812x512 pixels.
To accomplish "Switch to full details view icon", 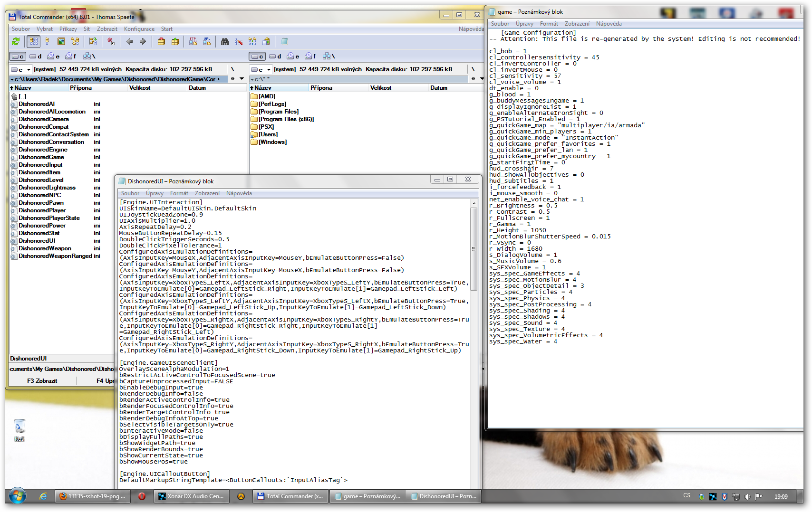I will [47, 42].
